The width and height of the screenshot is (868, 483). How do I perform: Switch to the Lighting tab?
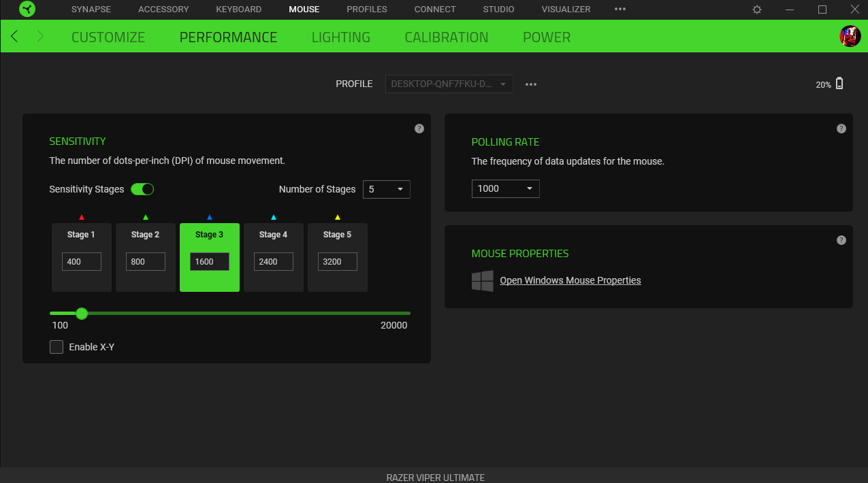[340, 37]
